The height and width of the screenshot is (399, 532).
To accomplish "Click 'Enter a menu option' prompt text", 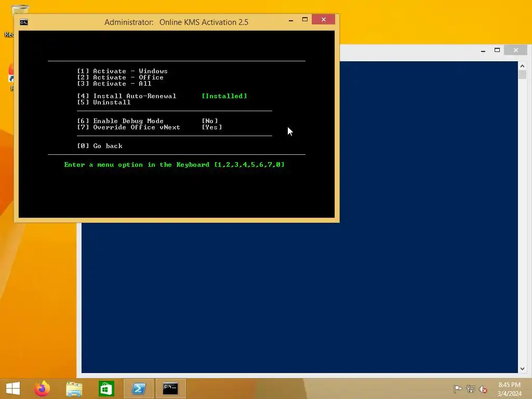I will tap(174, 165).
